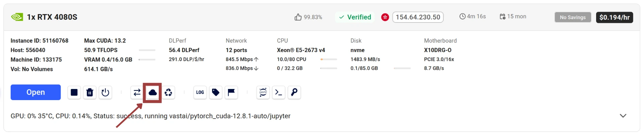
Task: Click the Host: 556040 text
Action: [x=28, y=50]
